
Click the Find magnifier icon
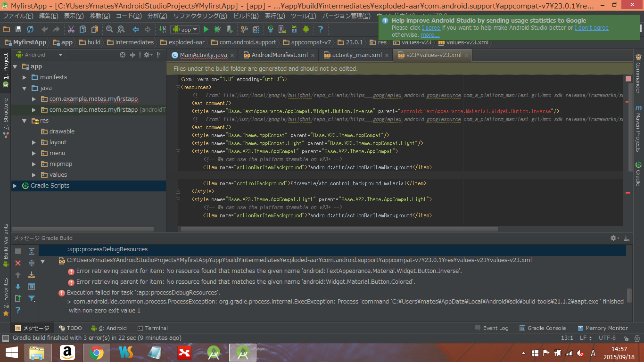point(109,29)
